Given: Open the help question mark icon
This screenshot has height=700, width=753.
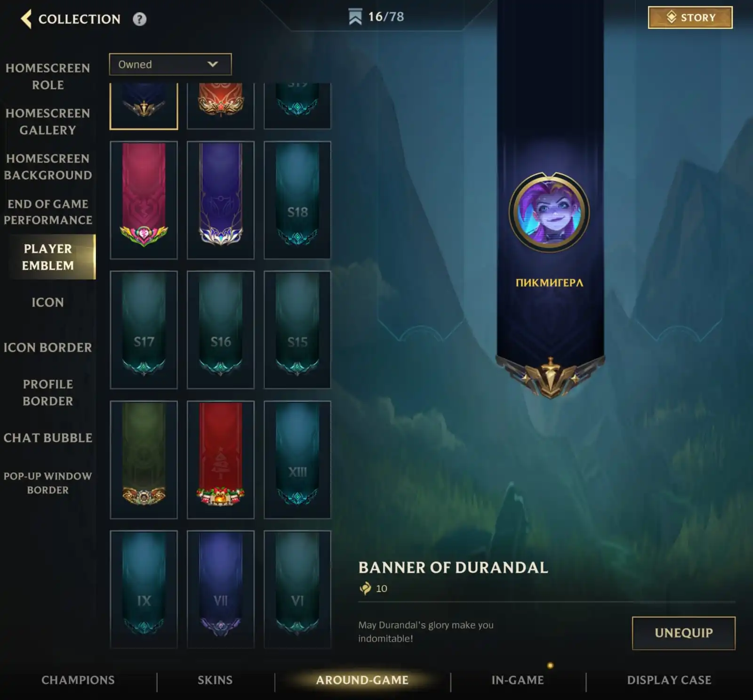Looking at the screenshot, I should 139,19.
